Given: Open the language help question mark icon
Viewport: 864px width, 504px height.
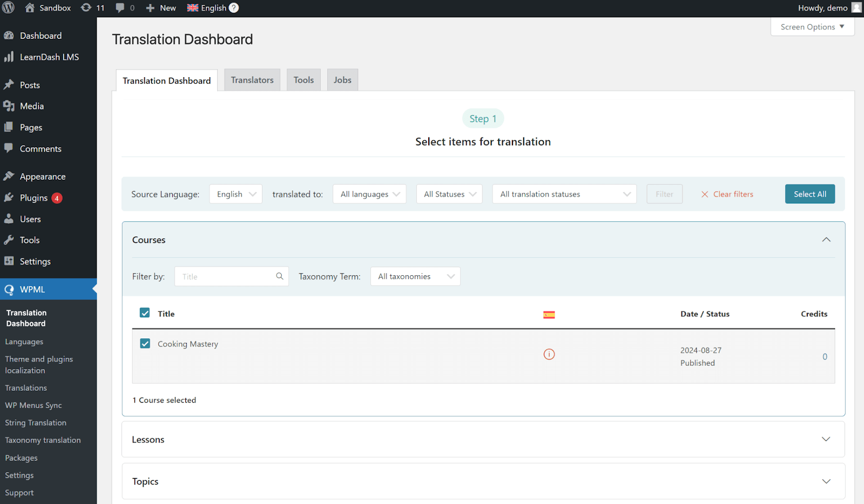Looking at the screenshot, I should click(x=234, y=8).
